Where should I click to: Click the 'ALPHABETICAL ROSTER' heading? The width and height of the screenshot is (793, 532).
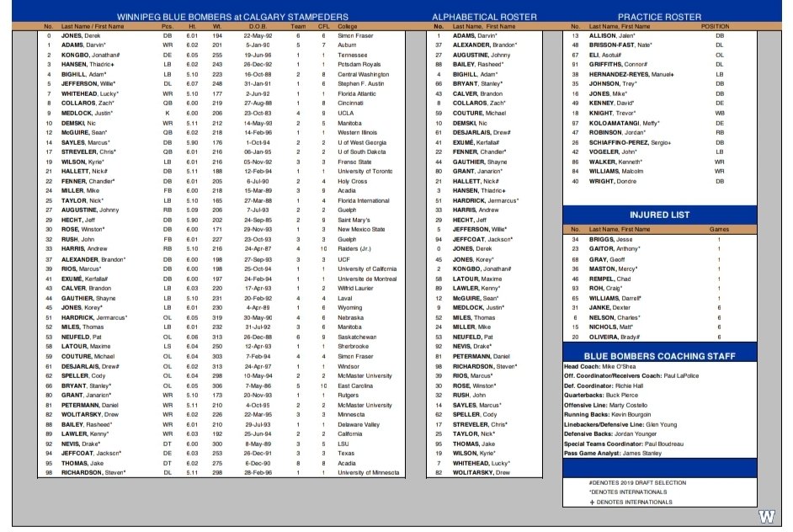[x=484, y=17]
